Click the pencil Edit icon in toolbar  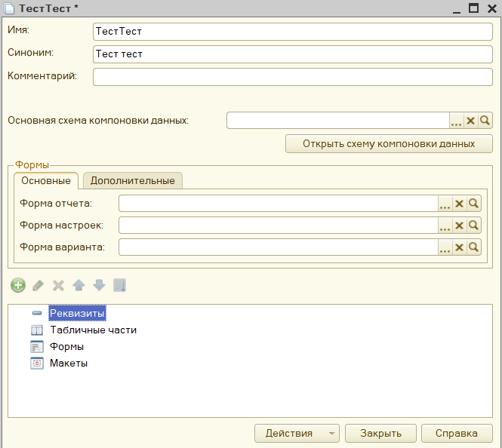click(38, 285)
